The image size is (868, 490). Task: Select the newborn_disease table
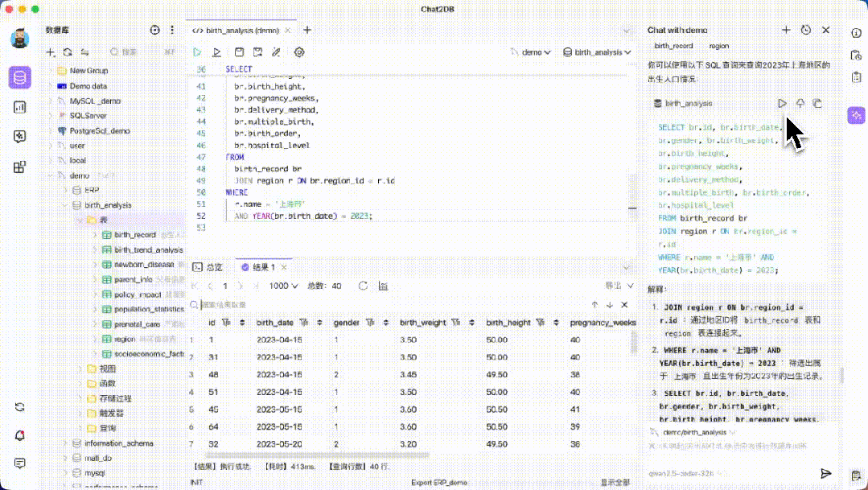click(144, 265)
